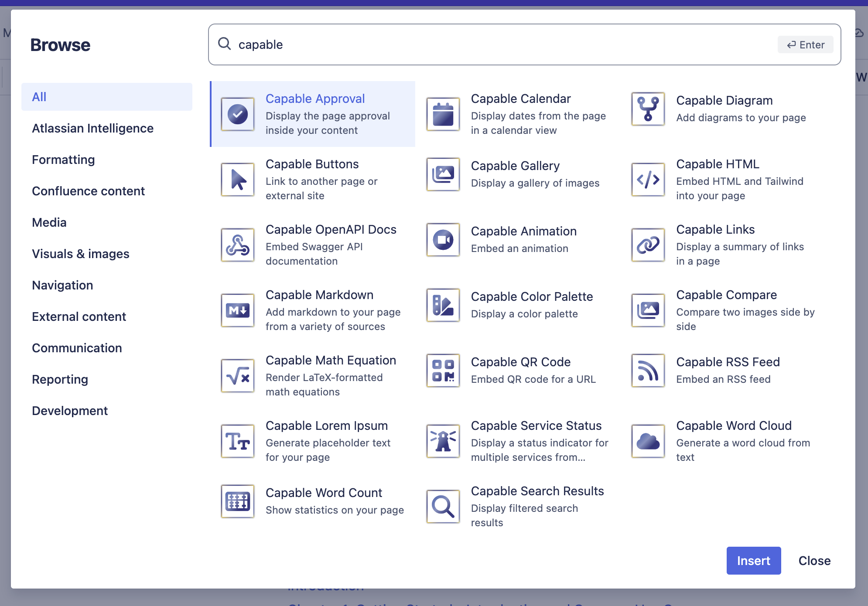This screenshot has width=868, height=606.
Task: Choose the Capable Word Cloud icon
Action: click(648, 441)
